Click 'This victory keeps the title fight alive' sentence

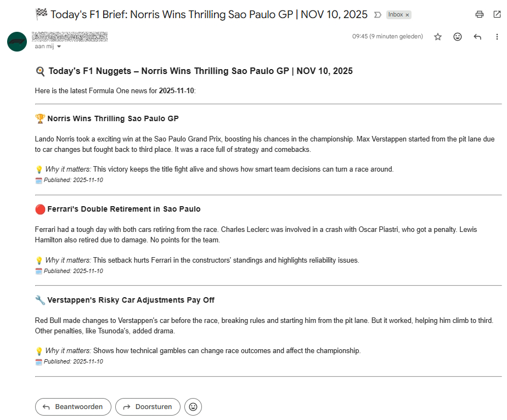[243, 169]
